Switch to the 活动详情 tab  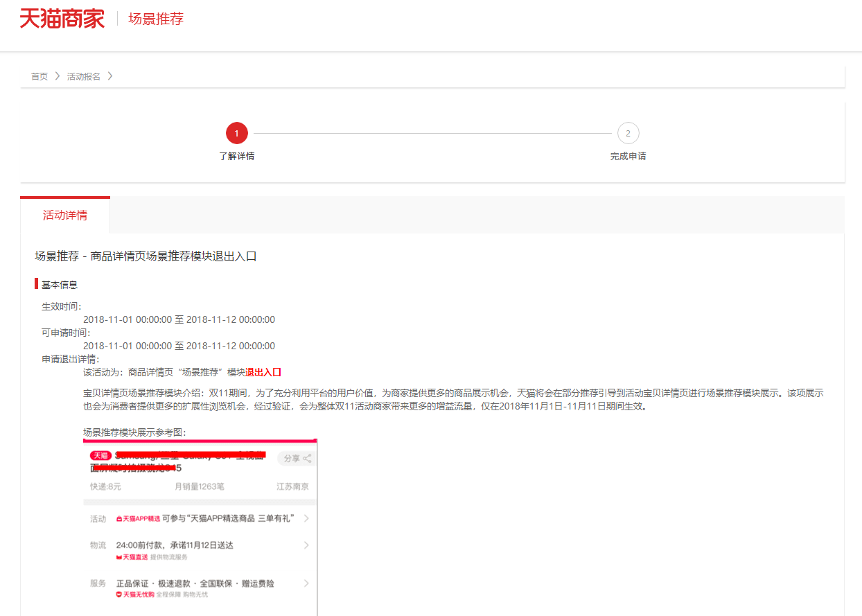[x=65, y=215]
